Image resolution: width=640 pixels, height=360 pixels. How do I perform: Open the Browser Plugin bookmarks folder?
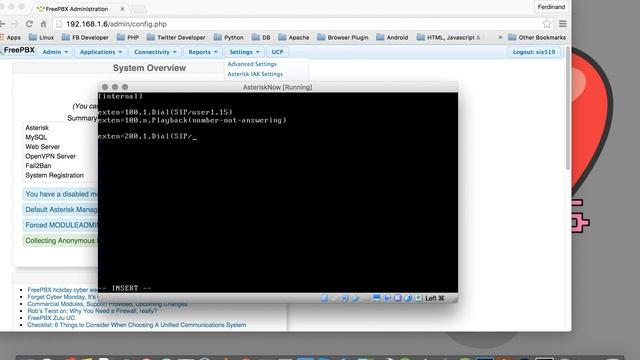pyautogui.click(x=343, y=38)
